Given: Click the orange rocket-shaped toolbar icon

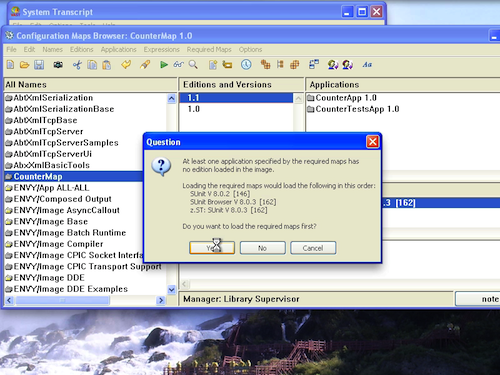Looking at the screenshot, I should pyautogui.click(x=145, y=64).
